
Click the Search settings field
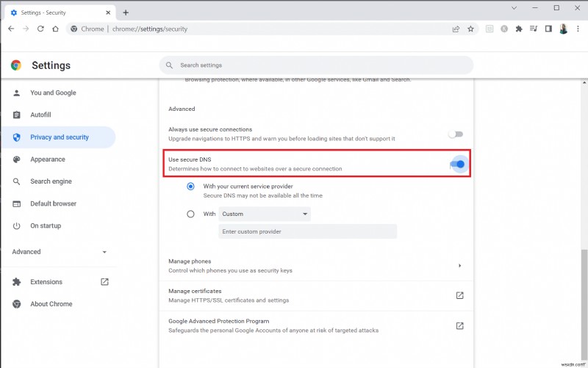coord(316,65)
